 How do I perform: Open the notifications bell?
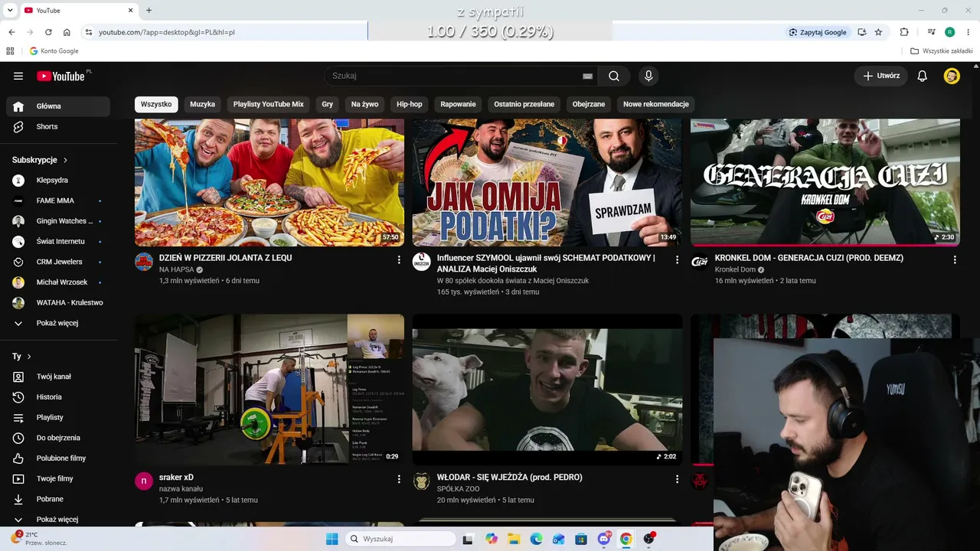point(923,76)
